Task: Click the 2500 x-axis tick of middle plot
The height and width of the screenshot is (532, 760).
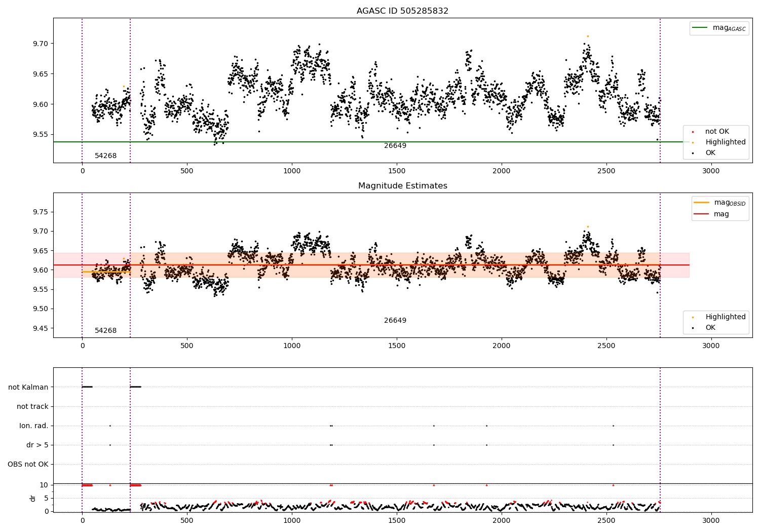Action: (x=606, y=346)
